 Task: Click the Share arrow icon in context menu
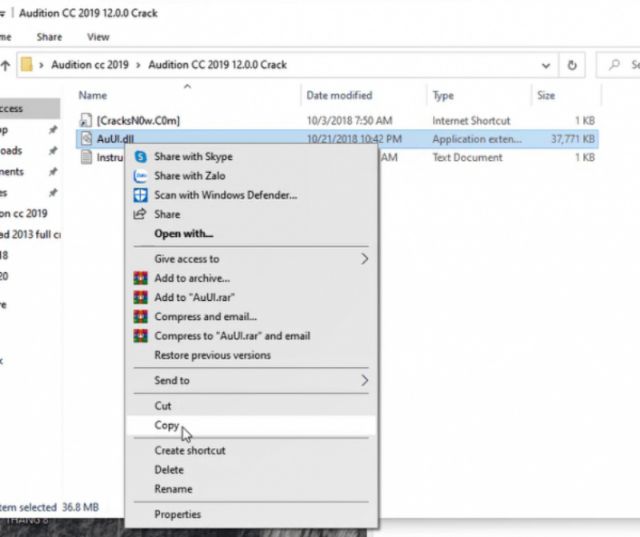[140, 214]
